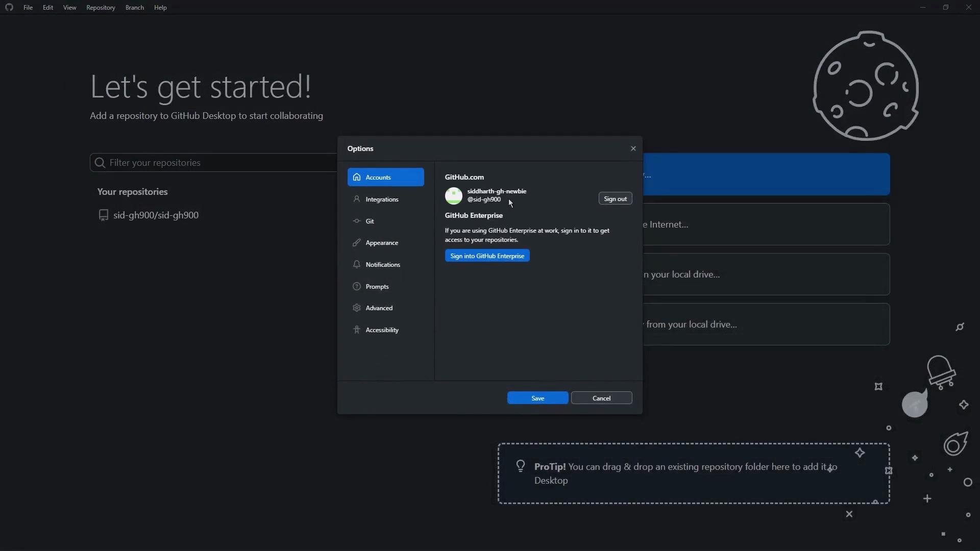Click the button ending 'n your local drive...'
The height and width of the screenshot is (551, 980).
(766, 274)
